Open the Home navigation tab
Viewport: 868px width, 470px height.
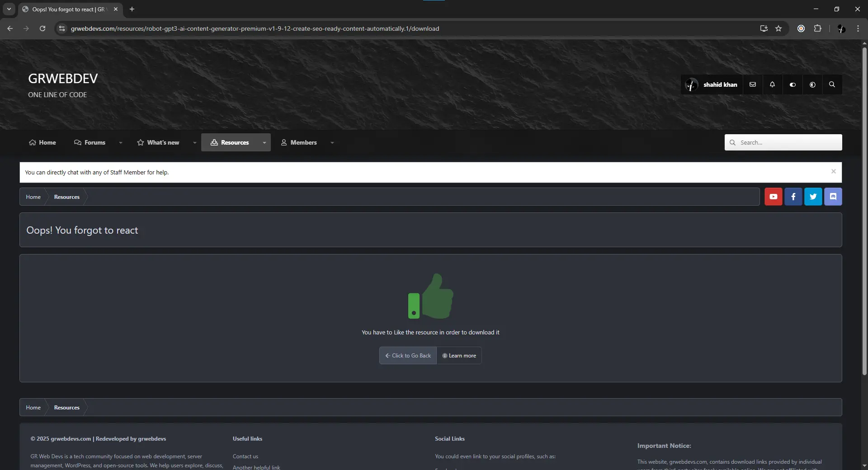coord(42,142)
